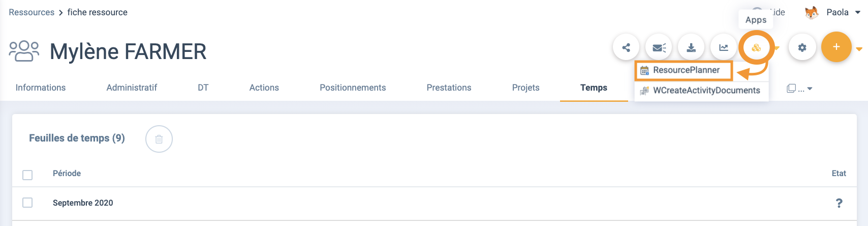Switch to the Positionnements tab
868x226 pixels.
point(353,88)
